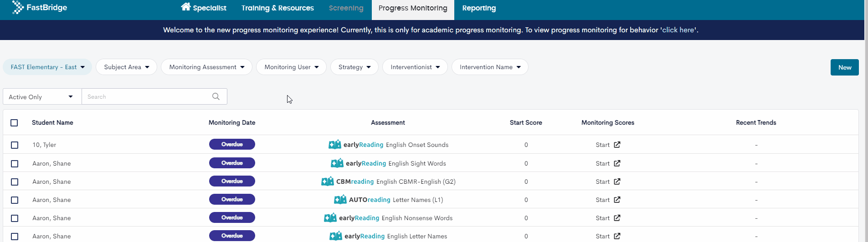The width and height of the screenshot is (868, 242).
Task: Click Start for Letter Names (L1) row
Action: click(602, 200)
